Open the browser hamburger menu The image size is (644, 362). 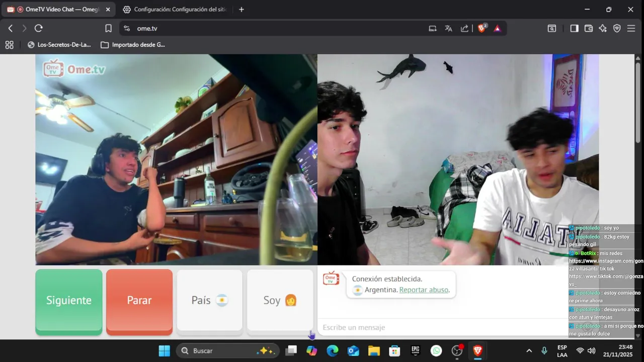click(x=631, y=29)
